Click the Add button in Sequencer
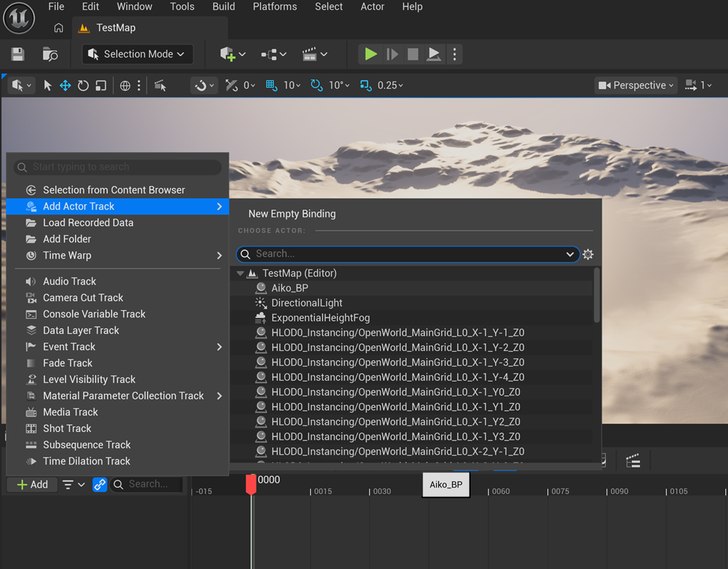 pyautogui.click(x=32, y=485)
